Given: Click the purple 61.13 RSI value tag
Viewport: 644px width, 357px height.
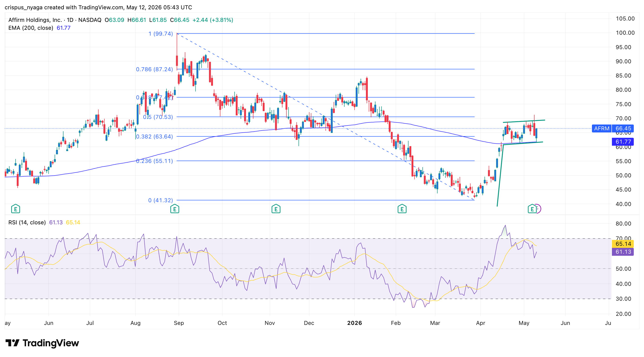Looking at the screenshot, I should tap(623, 252).
